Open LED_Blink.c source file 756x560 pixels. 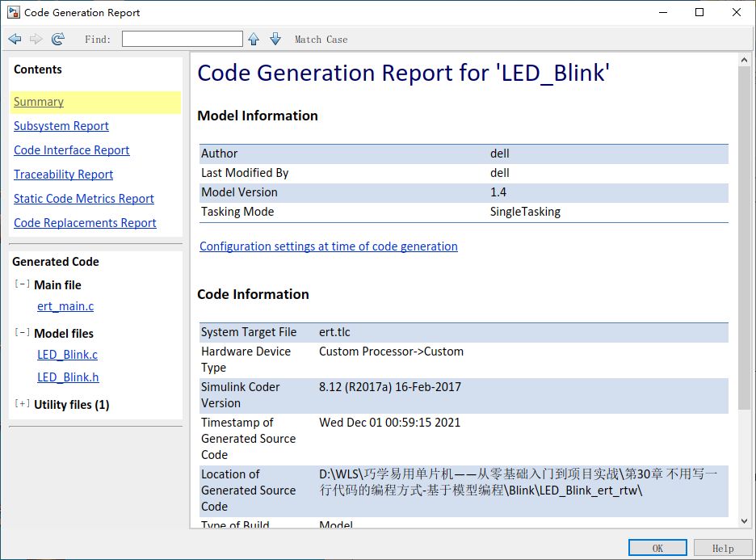pyautogui.click(x=68, y=355)
